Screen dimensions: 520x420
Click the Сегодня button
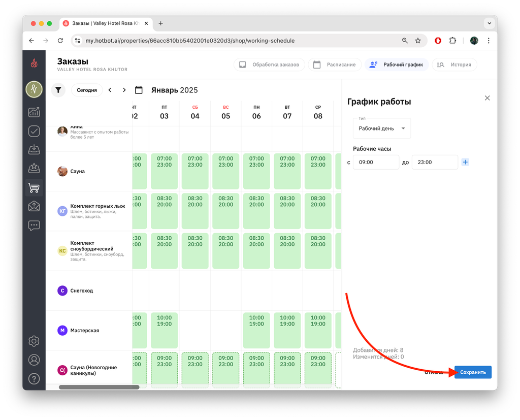[x=87, y=90]
